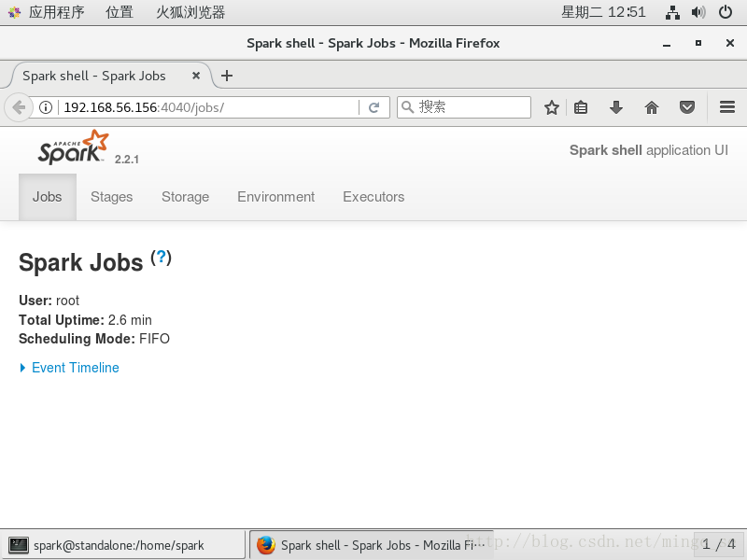
Task: Click the Scheduling Mode: FIFO text
Action: click(x=94, y=339)
